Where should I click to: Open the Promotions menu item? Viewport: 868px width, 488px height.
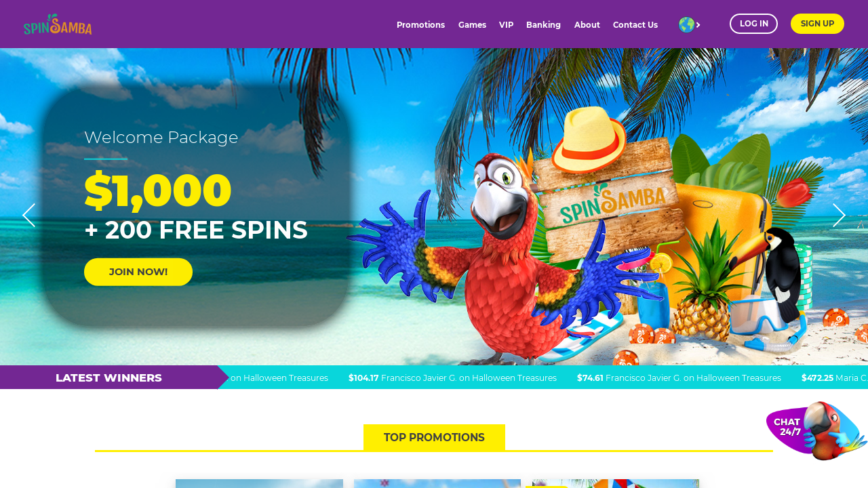pyautogui.click(x=420, y=25)
